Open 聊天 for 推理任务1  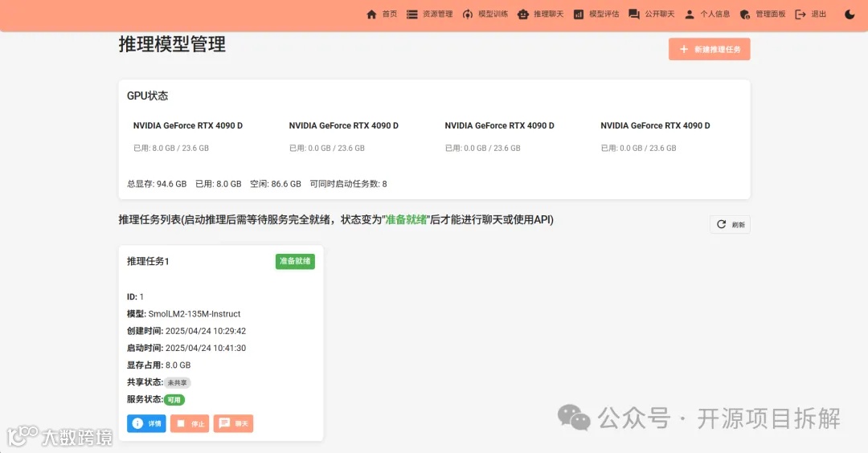coord(233,424)
